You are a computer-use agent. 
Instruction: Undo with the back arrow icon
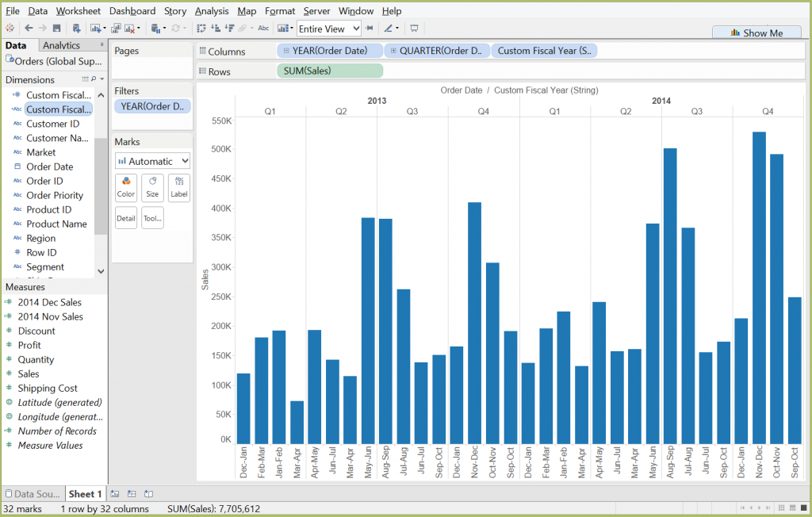(x=29, y=28)
